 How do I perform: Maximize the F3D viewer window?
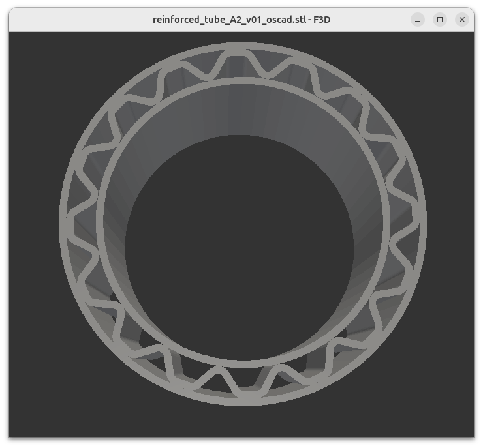click(x=440, y=20)
